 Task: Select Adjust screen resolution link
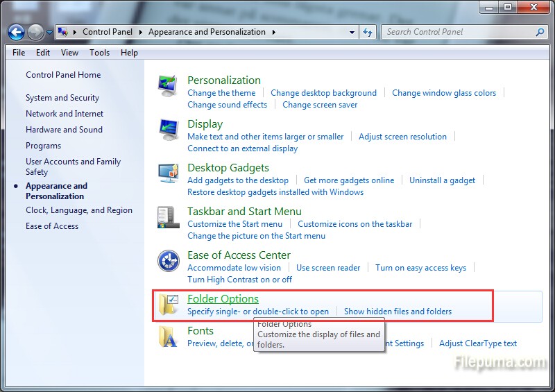[402, 137]
